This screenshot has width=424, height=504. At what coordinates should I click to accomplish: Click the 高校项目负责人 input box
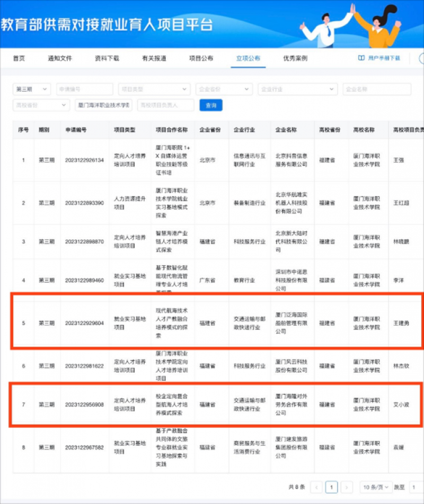(x=165, y=105)
